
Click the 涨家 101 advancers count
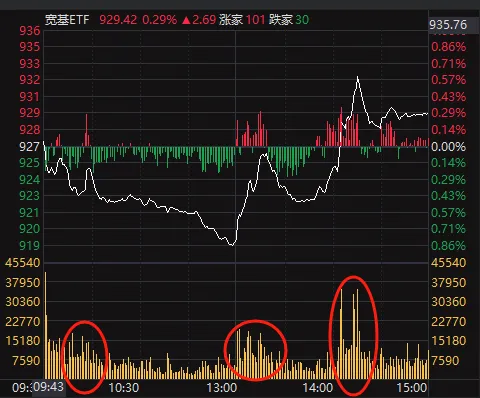[242, 20]
